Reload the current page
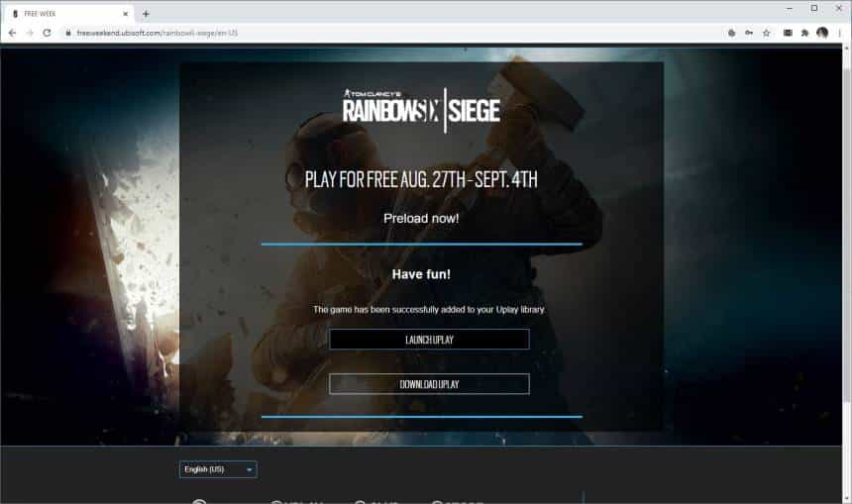 coord(48,33)
